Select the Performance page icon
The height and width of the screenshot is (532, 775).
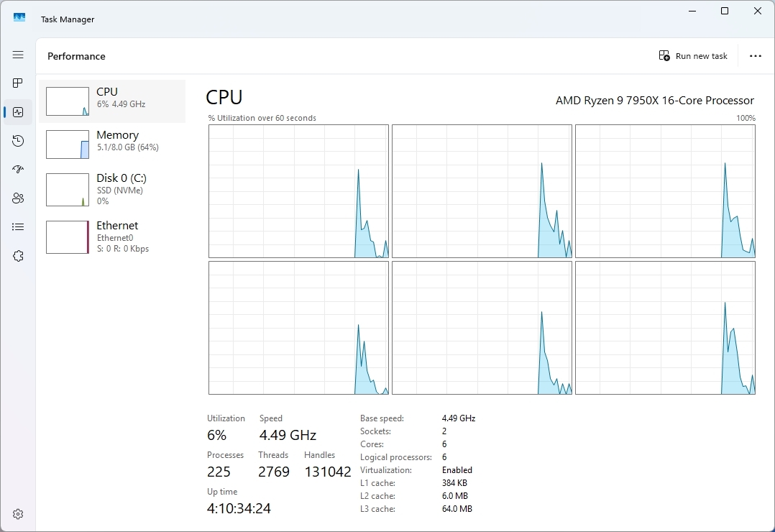point(18,112)
